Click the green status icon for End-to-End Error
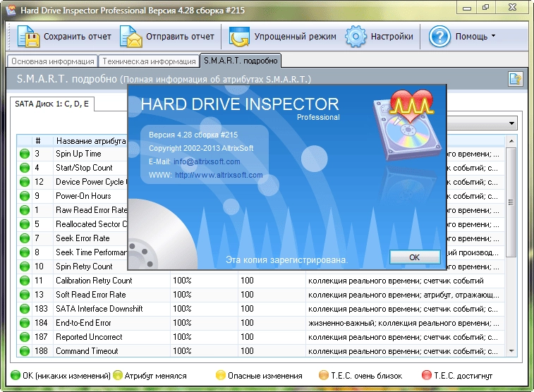Image resolution: width=534 pixels, height=392 pixels. tap(25, 323)
